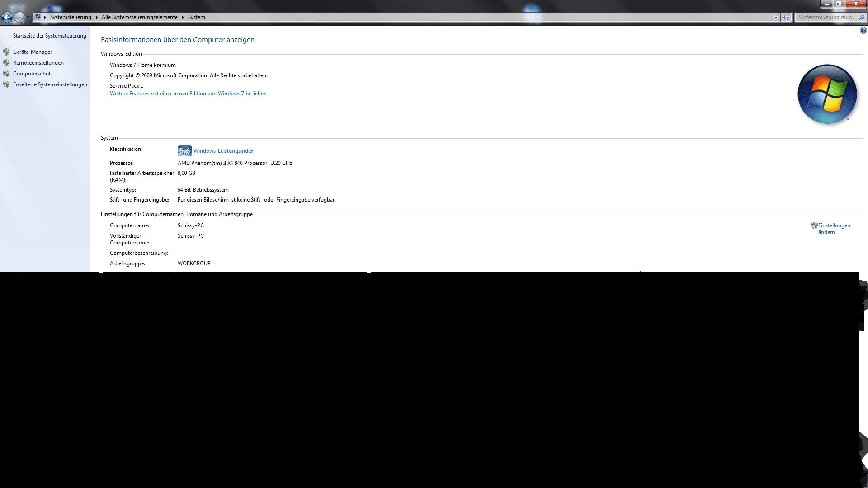Click the search magnifier icon
The height and width of the screenshot is (488, 868).
(862, 17)
